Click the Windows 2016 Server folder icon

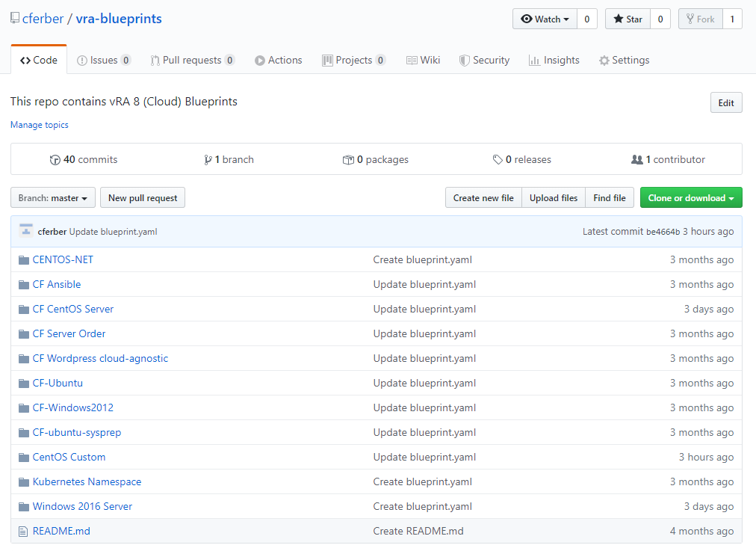coord(24,507)
